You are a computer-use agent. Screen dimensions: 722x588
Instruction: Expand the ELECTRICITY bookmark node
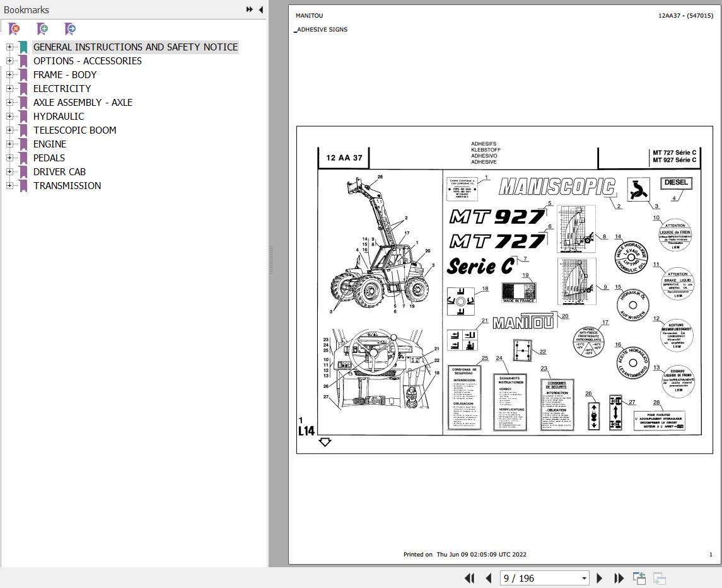[x=9, y=88]
